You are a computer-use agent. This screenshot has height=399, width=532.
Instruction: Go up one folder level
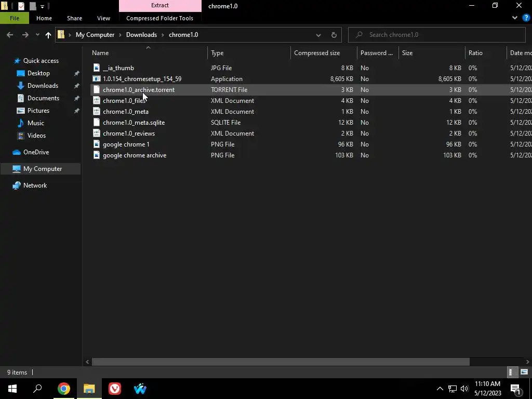click(x=48, y=35)
